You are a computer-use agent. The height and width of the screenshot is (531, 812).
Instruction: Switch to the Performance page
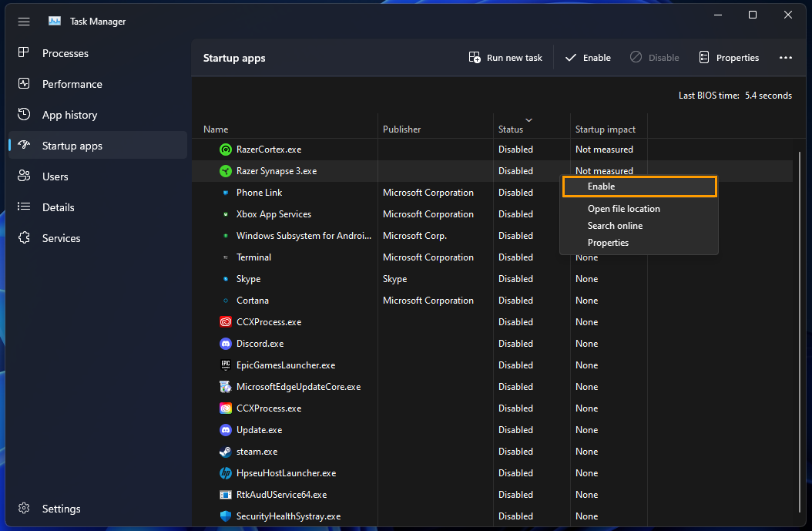pos(98,84)
